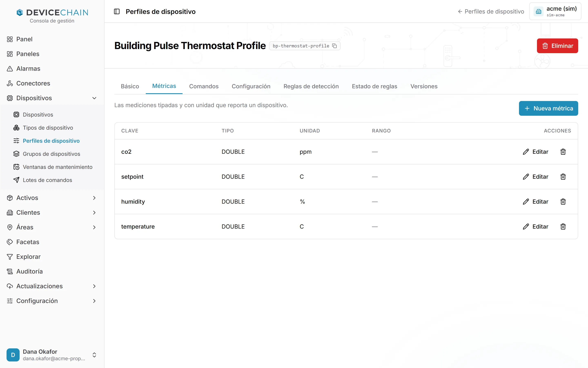The image size is (588, 368).
Task: Delete the co2 metric with trash icon
Action: pos(563,152)
